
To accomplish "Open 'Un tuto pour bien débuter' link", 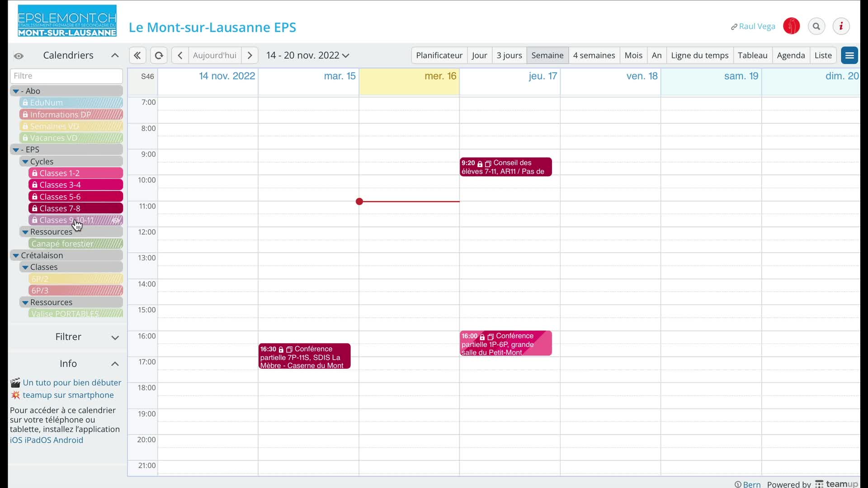I will tap(72, 382).
